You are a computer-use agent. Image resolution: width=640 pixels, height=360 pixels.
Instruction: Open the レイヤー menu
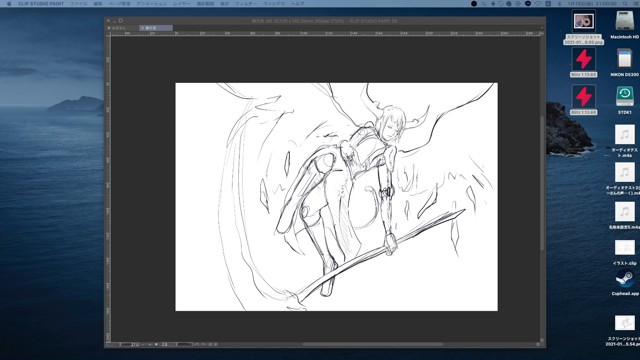point(182,4)
